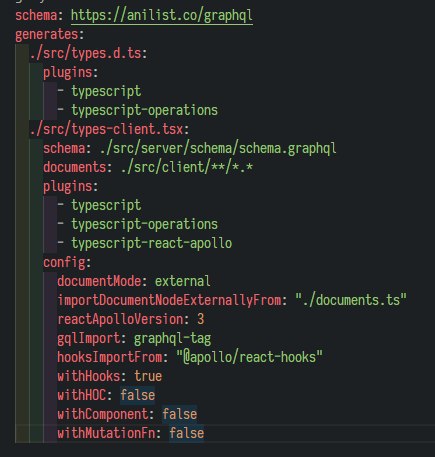Click 'typescript-operations' under the types-client.tsx plugins
This screenshot has width=435, height=457.
coord(145,224)
